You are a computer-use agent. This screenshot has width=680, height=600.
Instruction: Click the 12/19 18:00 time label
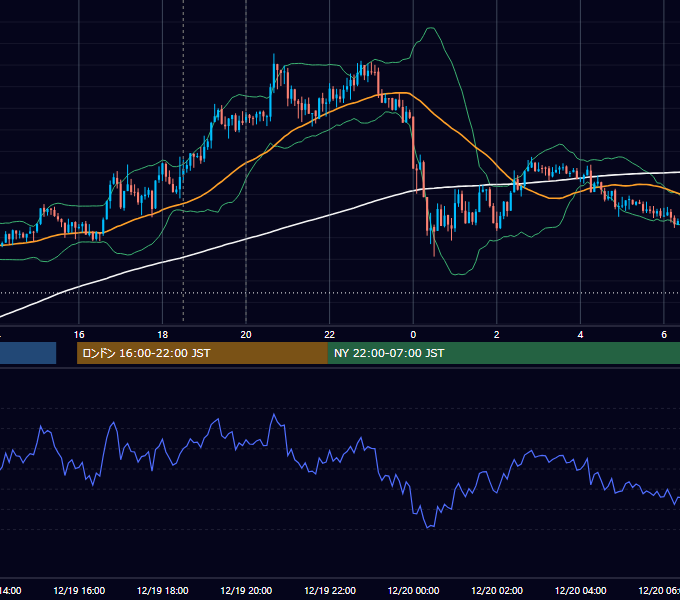(163, 590)
